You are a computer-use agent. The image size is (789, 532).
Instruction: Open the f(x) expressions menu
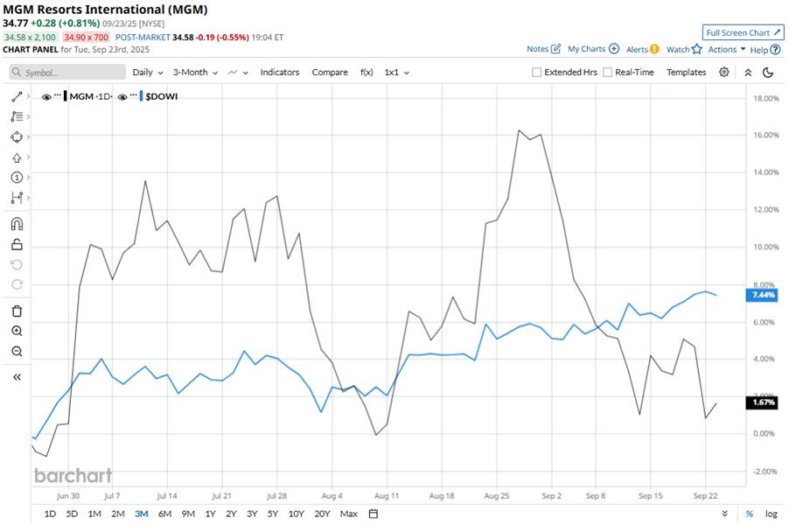pos(367,73)
